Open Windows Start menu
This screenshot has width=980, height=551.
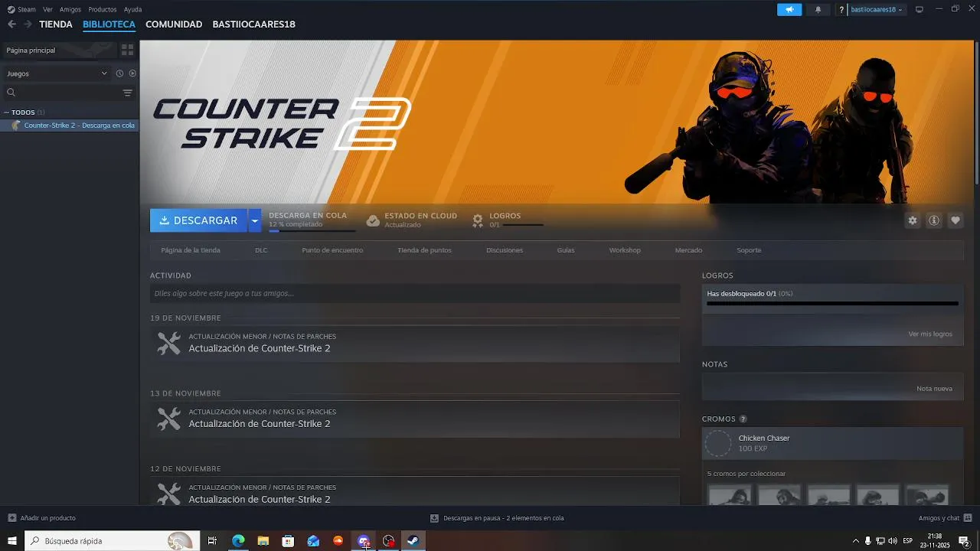(12, 541)
